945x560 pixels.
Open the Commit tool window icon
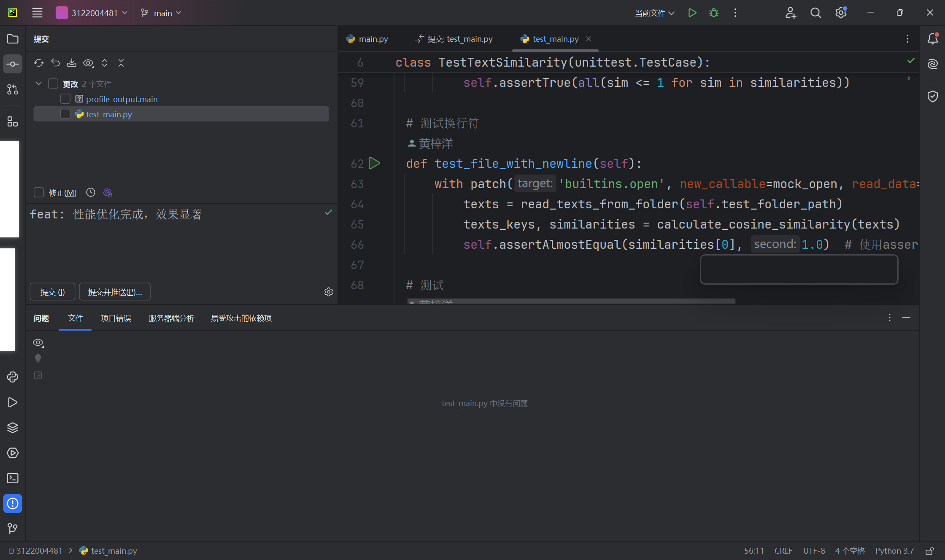13,64
